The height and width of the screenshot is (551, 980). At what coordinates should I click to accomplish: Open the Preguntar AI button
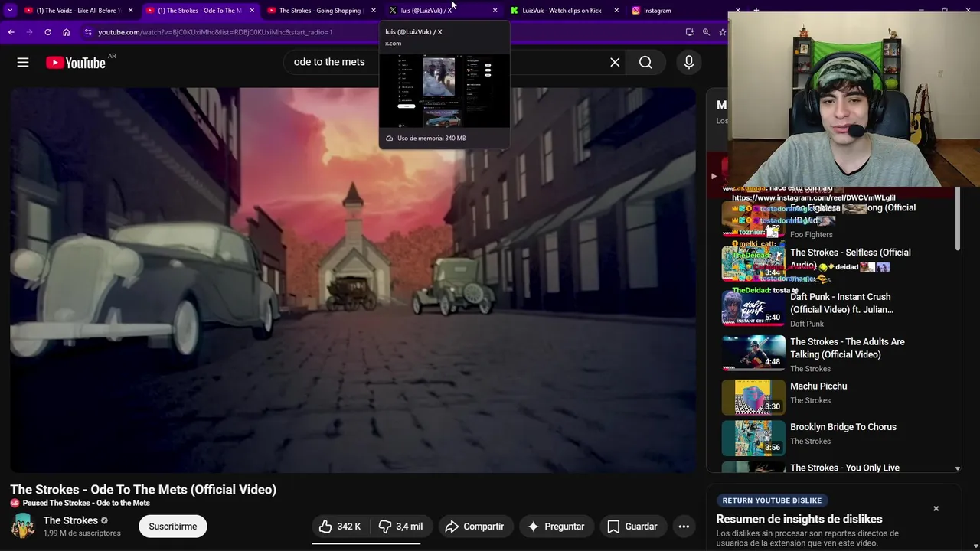coord(557,527)
